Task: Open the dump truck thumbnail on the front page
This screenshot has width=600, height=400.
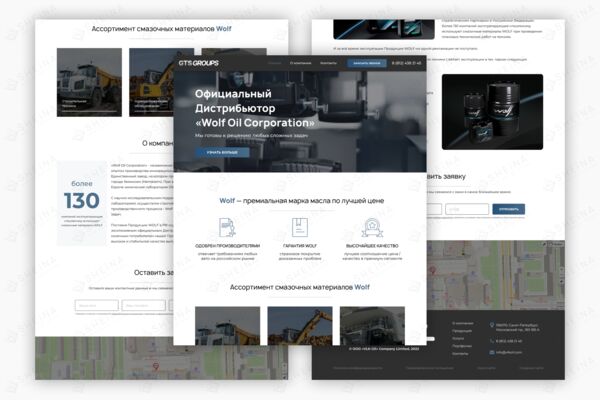Action: pyautogui.click(x=227, y=326)
